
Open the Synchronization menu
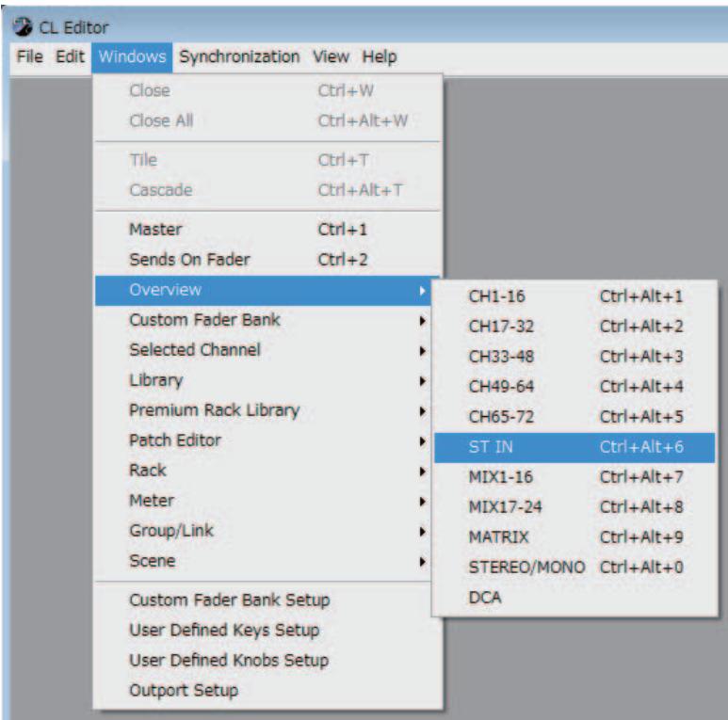tap(239, 57)
